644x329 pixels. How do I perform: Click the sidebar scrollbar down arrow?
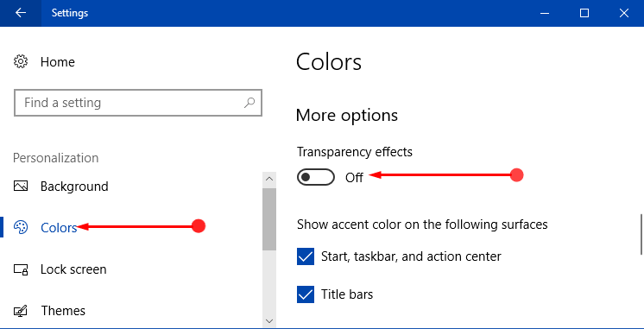click(x=269, y=320)
